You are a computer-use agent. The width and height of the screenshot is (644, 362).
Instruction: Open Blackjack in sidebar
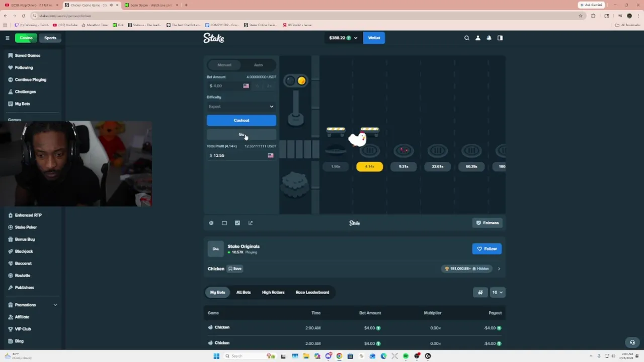tap(24, 251)
